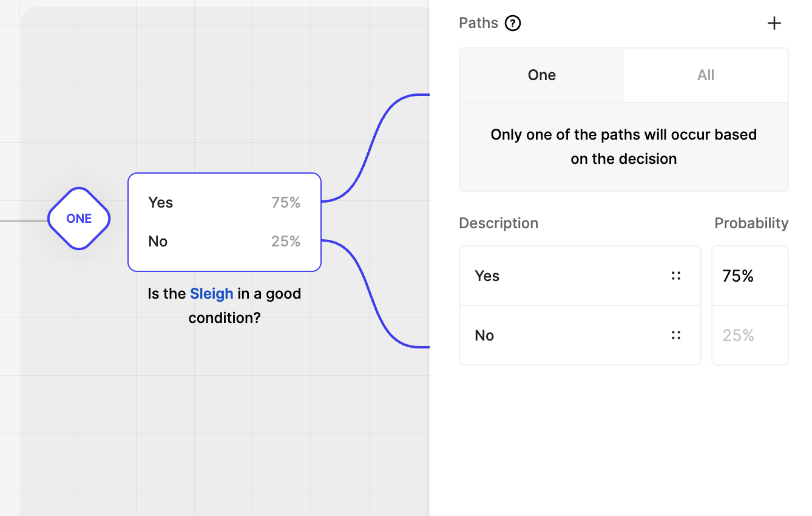Click the 75% probability input in panel
Viewport: 812px width, 516px height.
point(749,276)
